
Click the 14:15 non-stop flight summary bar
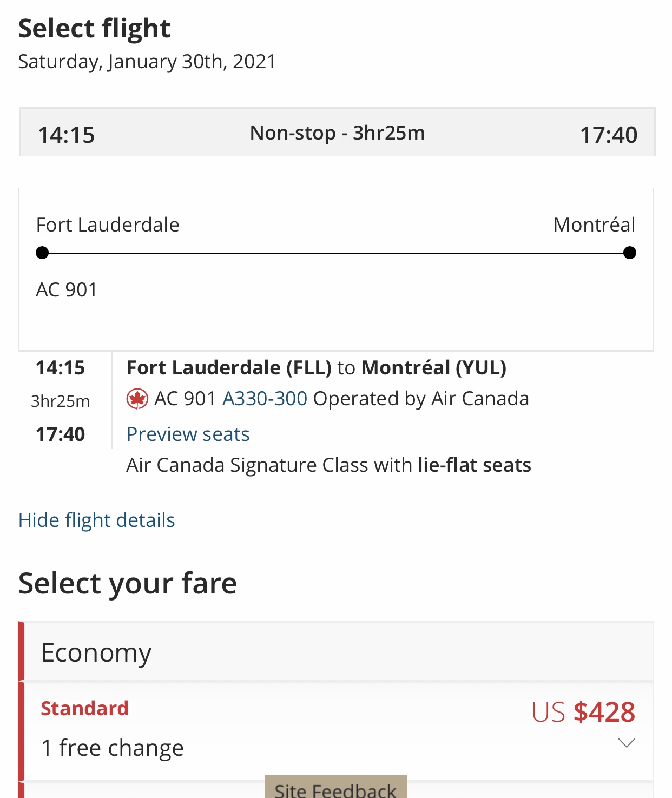(x=337, y=133)
